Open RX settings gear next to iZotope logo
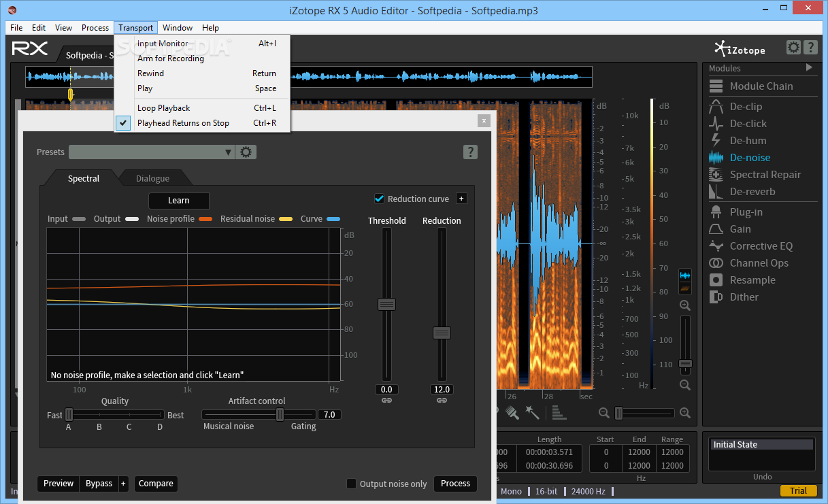Viewport: 828px width, 504px height. click(793, 48)
